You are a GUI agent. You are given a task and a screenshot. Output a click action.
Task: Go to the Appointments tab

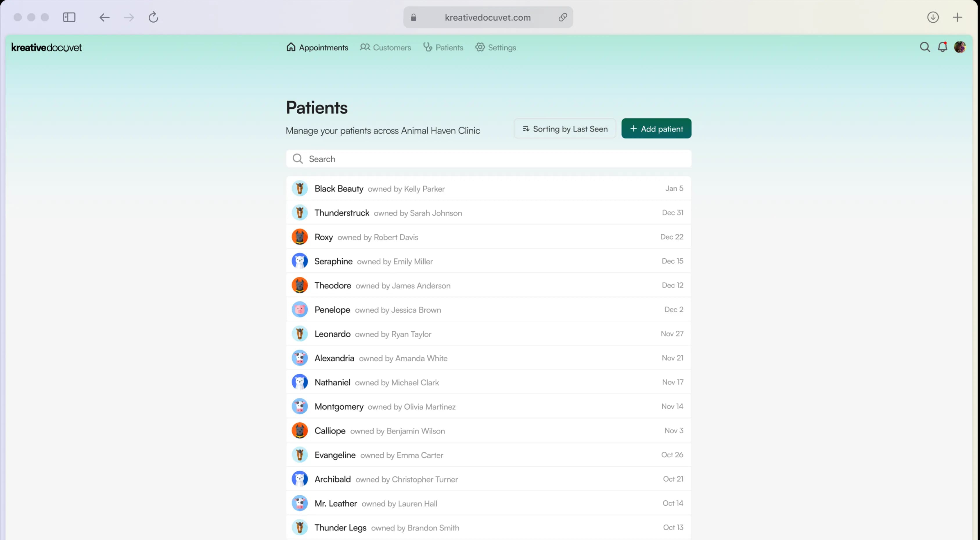pyautogui.click(x=317, y=47)
